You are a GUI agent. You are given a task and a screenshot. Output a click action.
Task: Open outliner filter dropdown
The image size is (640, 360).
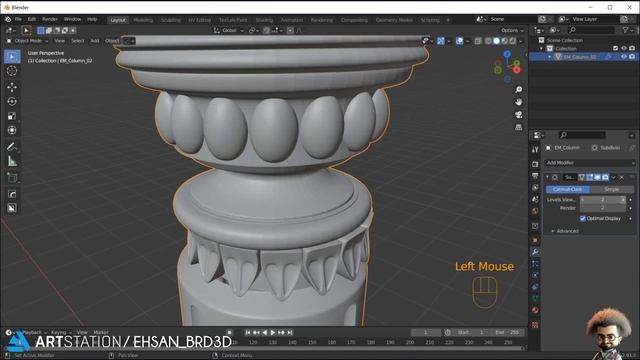(x=627, y=30)
